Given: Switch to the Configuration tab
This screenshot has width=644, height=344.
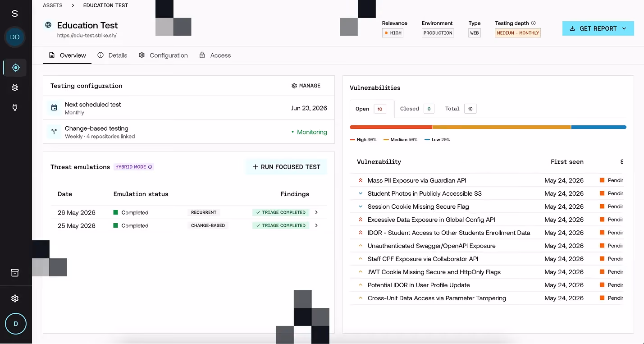Looking at the screenshot, I should pyautogui.click(x=163, y=55).
